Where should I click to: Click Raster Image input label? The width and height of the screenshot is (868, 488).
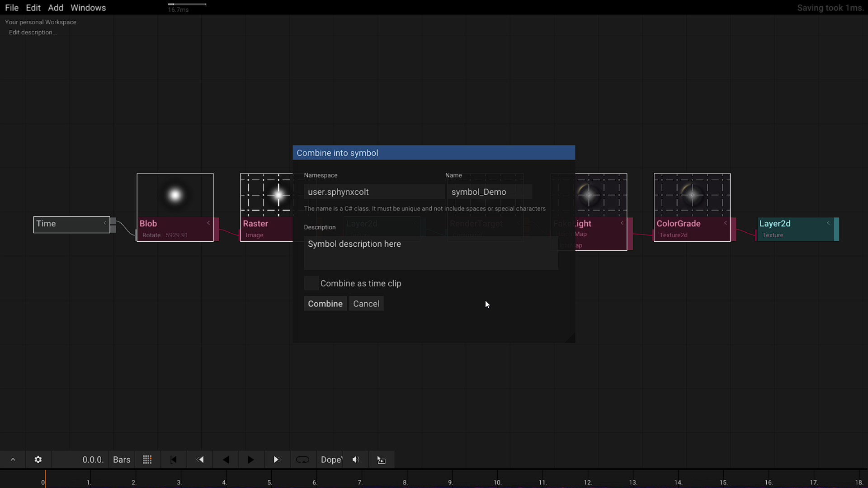pyautogui.click(x=255, y=235)
